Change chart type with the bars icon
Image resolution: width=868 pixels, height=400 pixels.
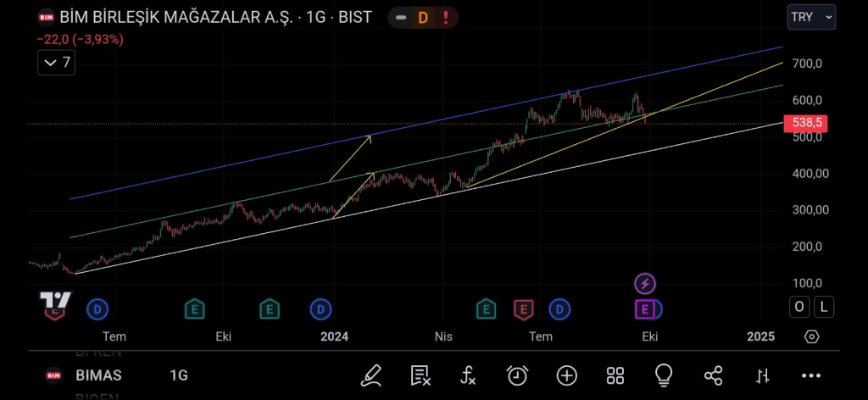coord(763,376)
